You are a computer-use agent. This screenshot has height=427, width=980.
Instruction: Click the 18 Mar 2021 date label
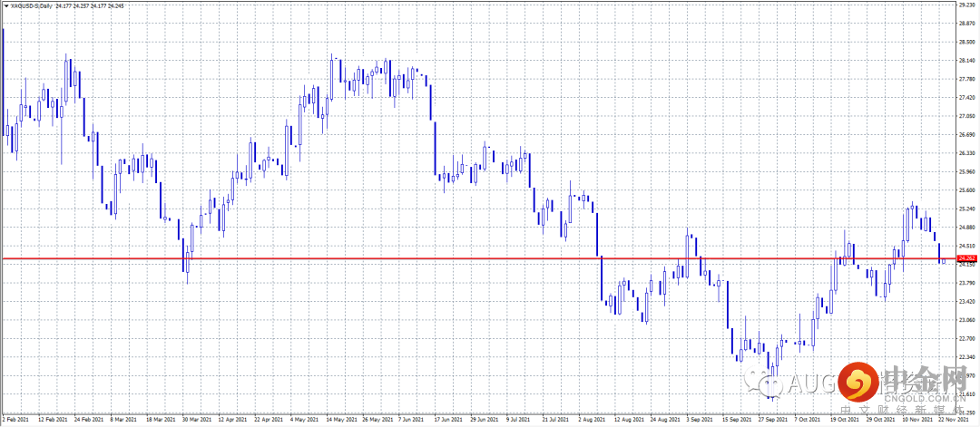pos(162,420)
